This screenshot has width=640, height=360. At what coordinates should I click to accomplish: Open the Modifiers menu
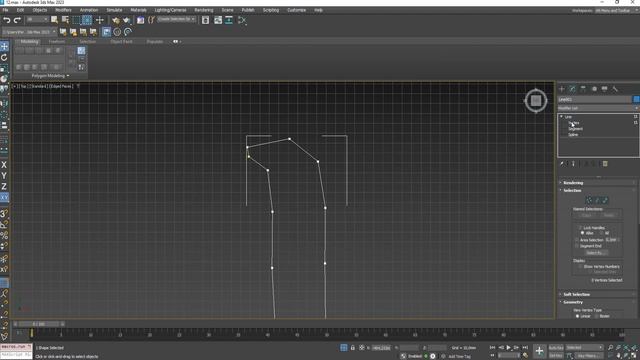[63, 10]
